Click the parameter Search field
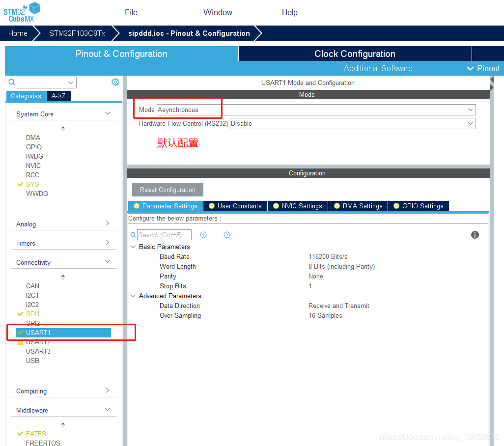This screenshot has width=504, height=446. click(x=164, y=235)
